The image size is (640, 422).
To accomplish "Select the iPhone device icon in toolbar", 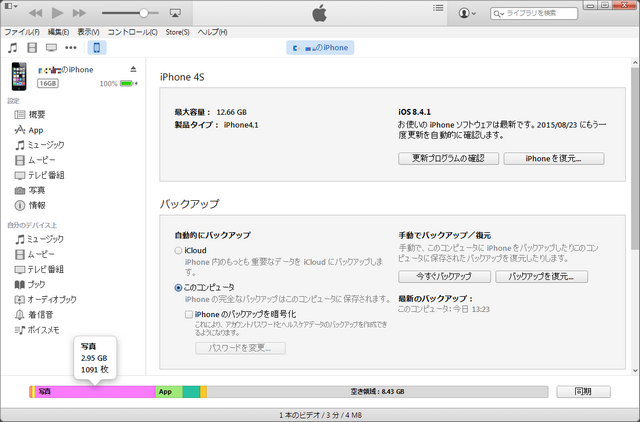I will coord(97,48).
